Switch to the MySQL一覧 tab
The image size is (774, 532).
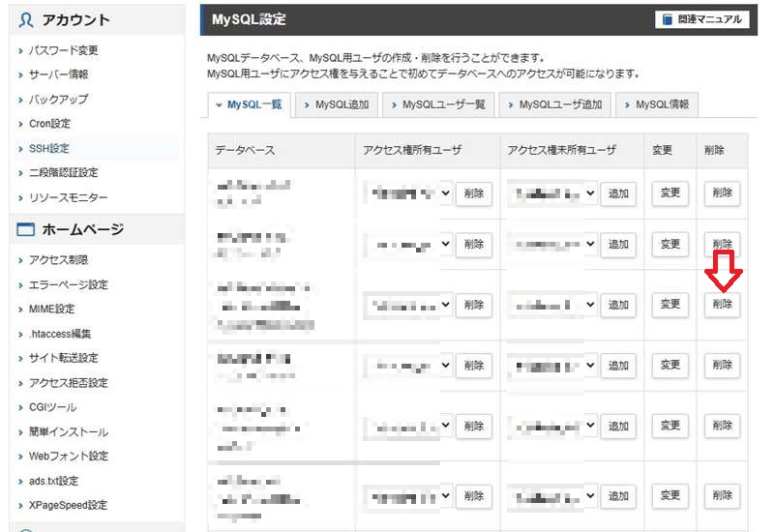coord(250,104)
